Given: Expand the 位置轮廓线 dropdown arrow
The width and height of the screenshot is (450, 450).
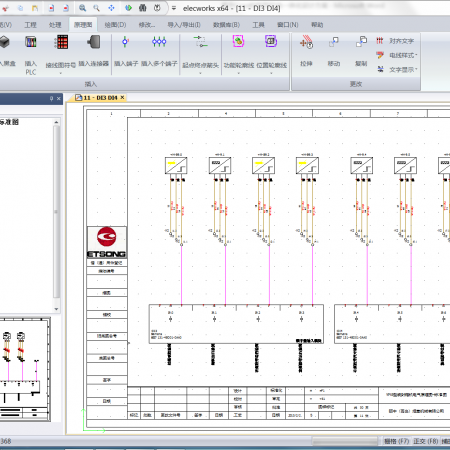Looking at the screenshot, I should click(271, 73).
